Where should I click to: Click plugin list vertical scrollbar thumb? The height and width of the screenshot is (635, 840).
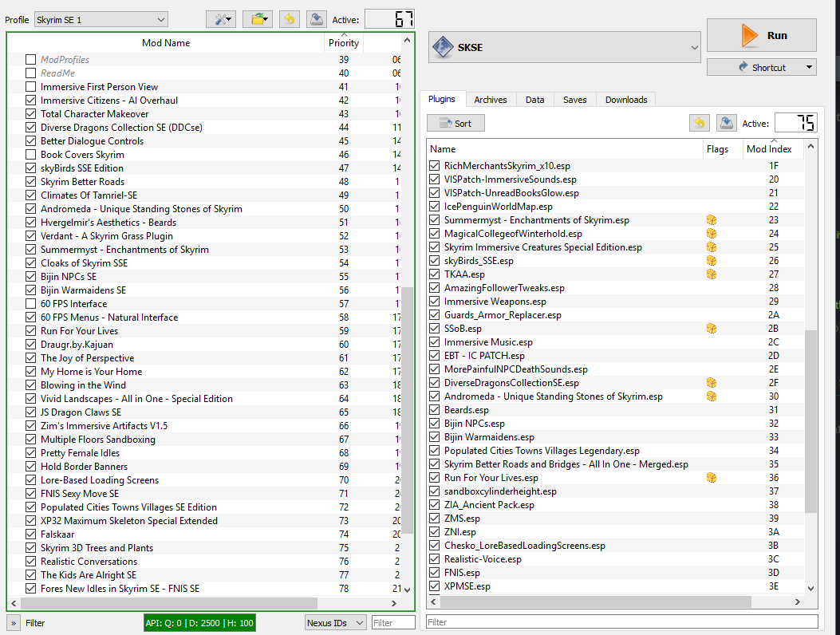pyautogui.click(x=810, y=420)
